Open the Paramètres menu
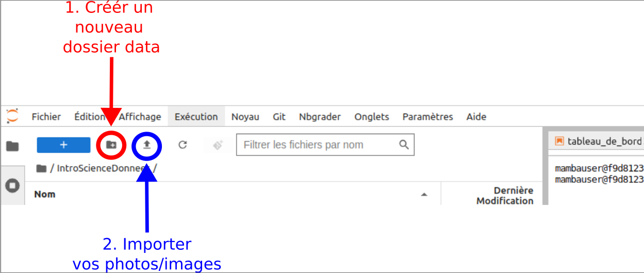The height and width of the screenshot is (273, 644). (x=427, y=117)
